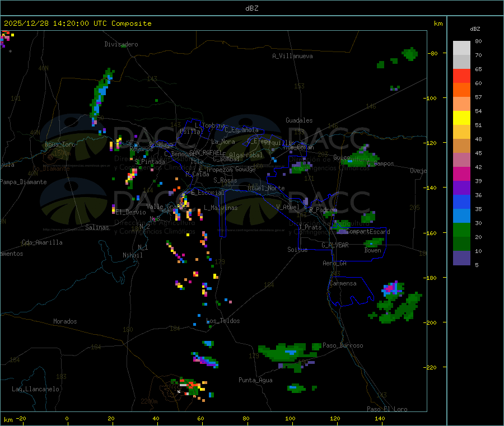Click the Paso_El_Loro map label
Image resolution: width=504 pixels, height=426 pixels.
388,409
